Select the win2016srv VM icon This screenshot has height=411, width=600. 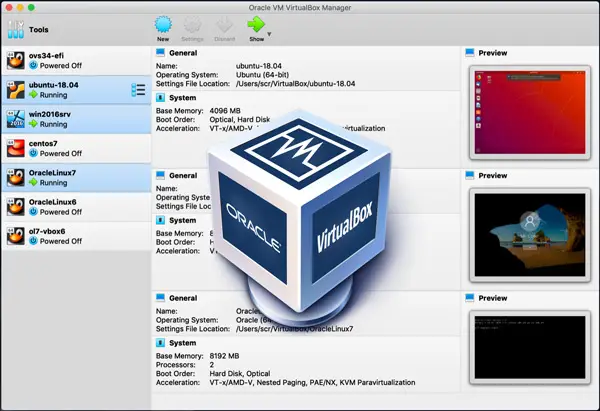coord(16,119)
